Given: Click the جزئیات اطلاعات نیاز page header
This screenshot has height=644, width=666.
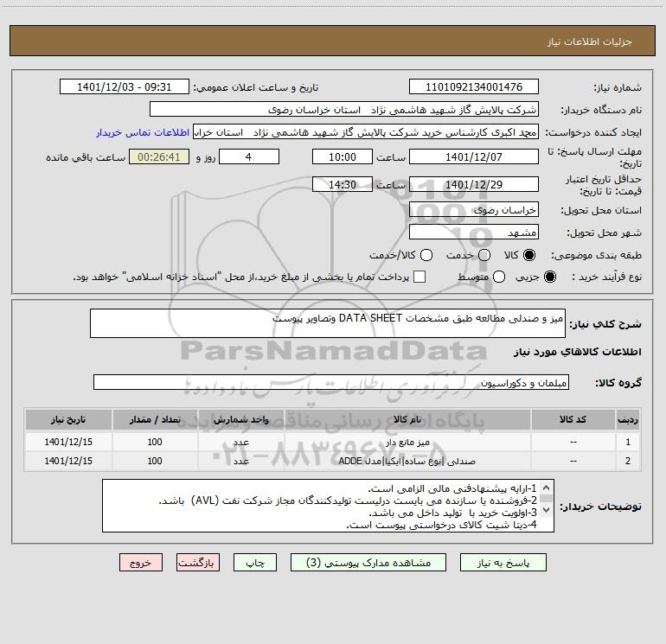Looking at the screenshot, I should pyautogui.click(x=589, y=41).
